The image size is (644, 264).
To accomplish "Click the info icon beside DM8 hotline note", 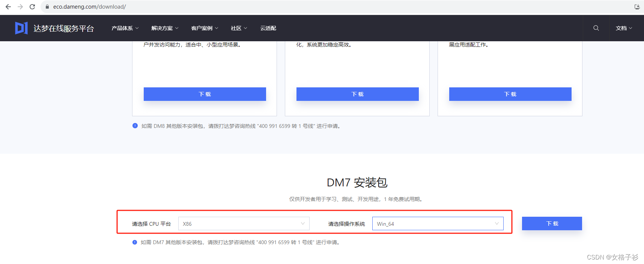I will coord(135,126).
